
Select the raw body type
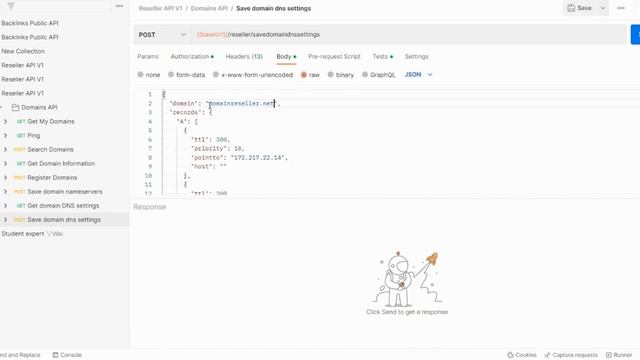point(310,75)
